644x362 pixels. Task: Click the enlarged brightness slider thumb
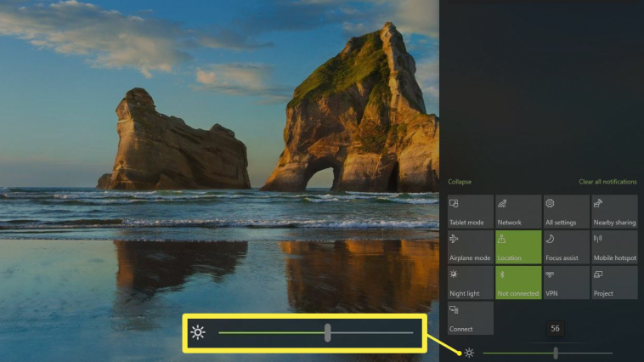point(327,332)
